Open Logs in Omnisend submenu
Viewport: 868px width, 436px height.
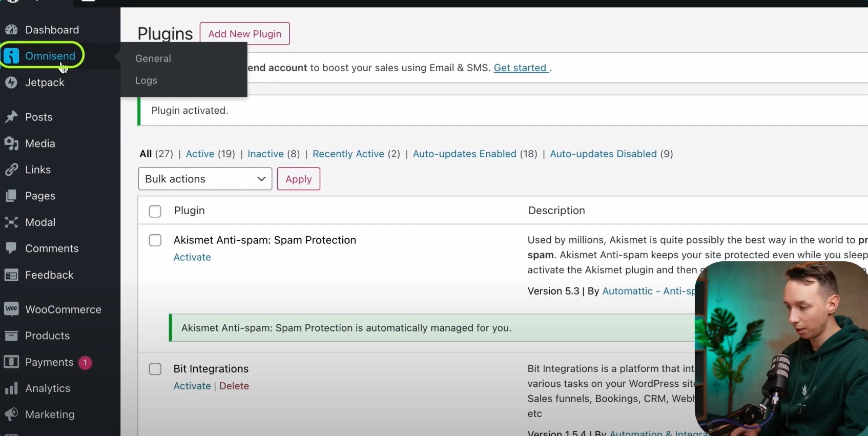tap(146, 80)
